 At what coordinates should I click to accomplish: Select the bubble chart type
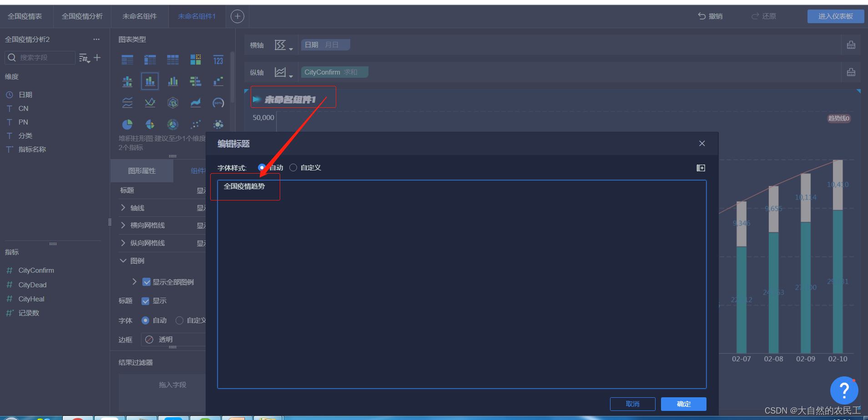pos(218,124)
